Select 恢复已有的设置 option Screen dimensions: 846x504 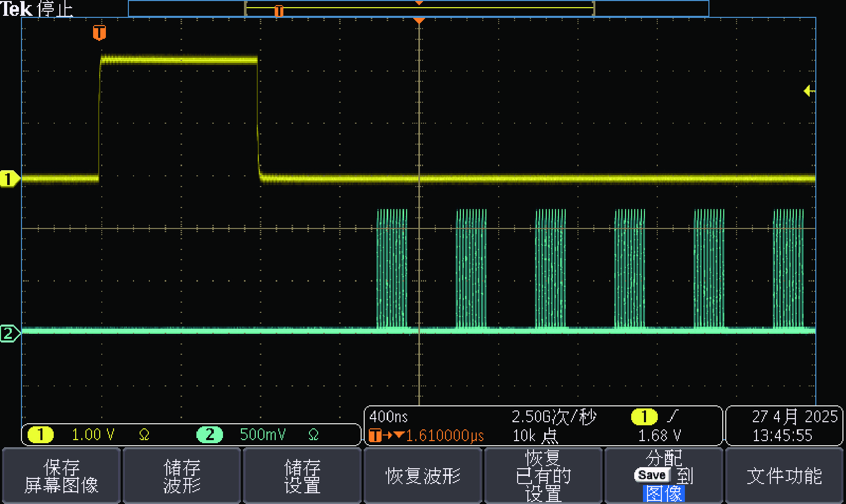pos(543,476)
